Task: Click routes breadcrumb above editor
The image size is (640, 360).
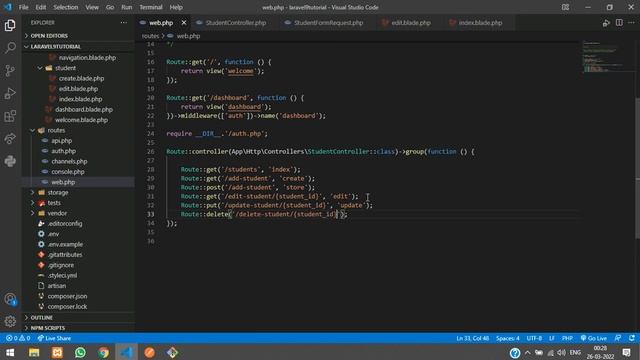Action: (150, 36)
